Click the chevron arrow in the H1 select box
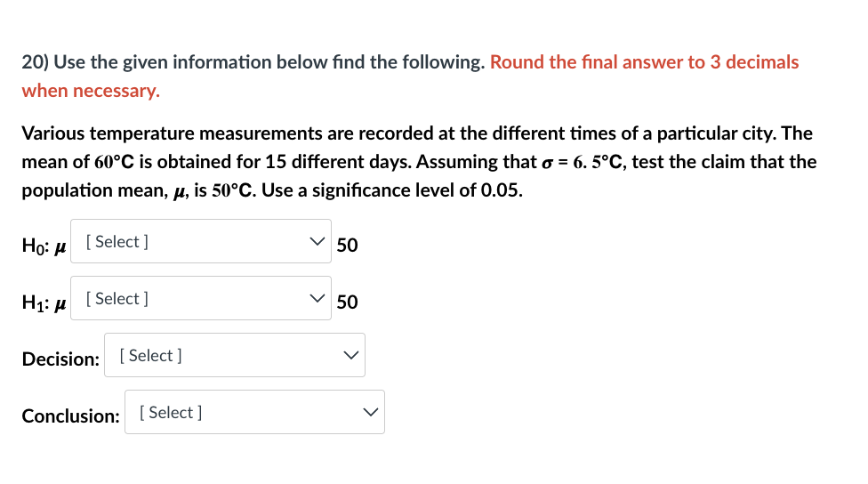The height and width of the screenshot is (484, 868). point(317,298)
